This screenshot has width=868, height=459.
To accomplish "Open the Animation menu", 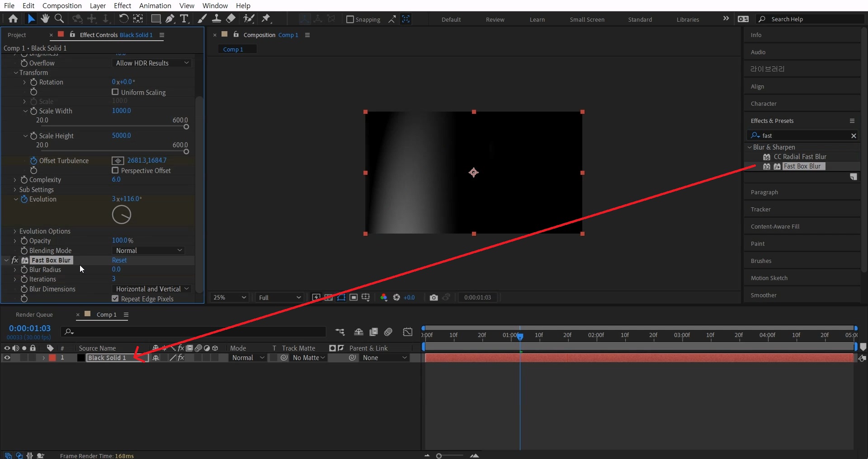I will 155,5.
